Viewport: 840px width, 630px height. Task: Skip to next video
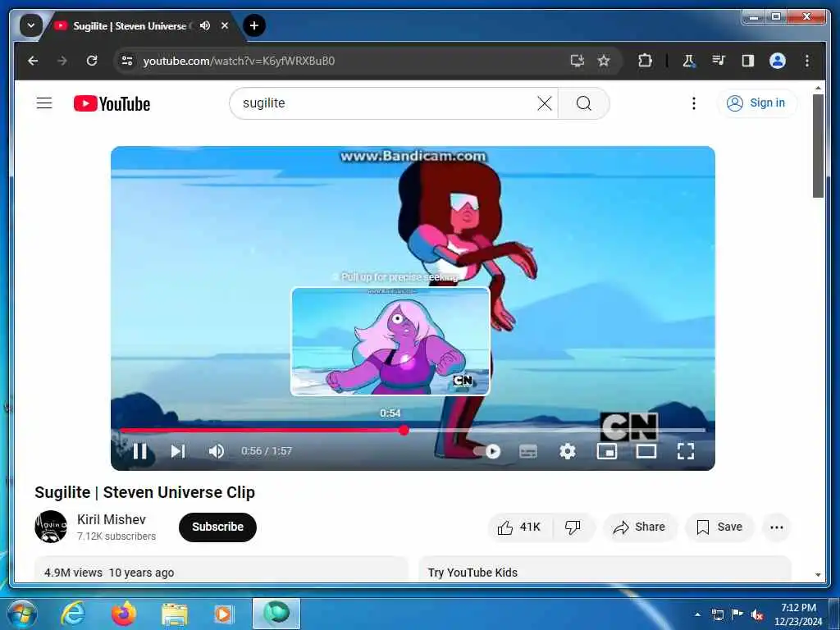[178, 451]
